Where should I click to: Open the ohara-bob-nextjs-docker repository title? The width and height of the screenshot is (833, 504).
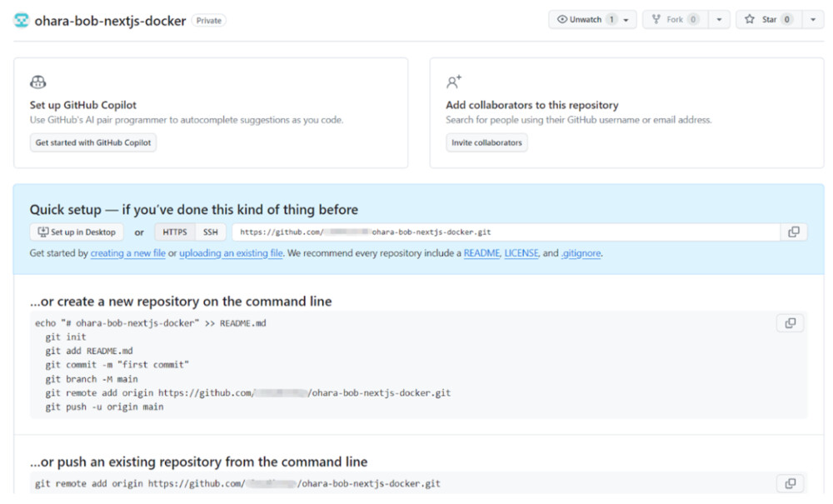110,21
